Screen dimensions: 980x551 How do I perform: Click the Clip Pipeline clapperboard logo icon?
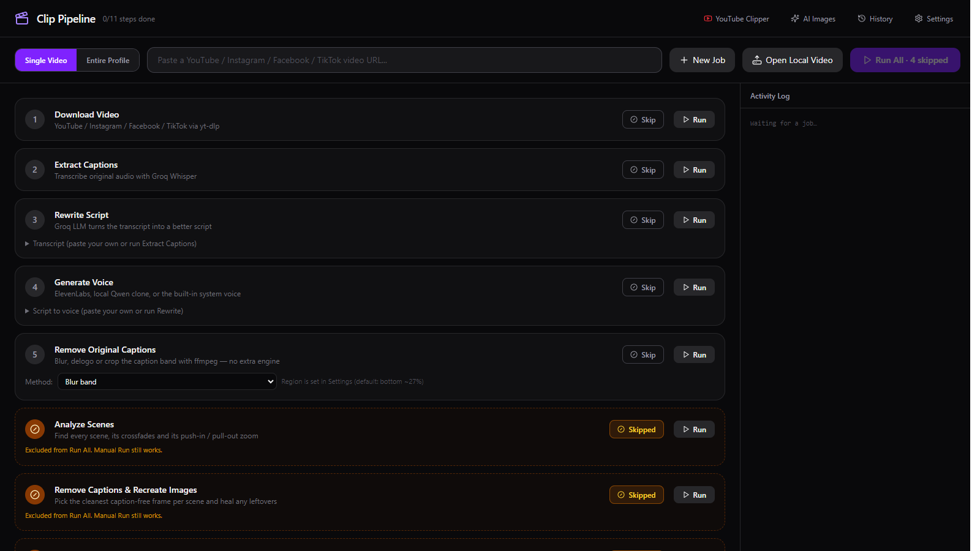[x=22, y=18]
